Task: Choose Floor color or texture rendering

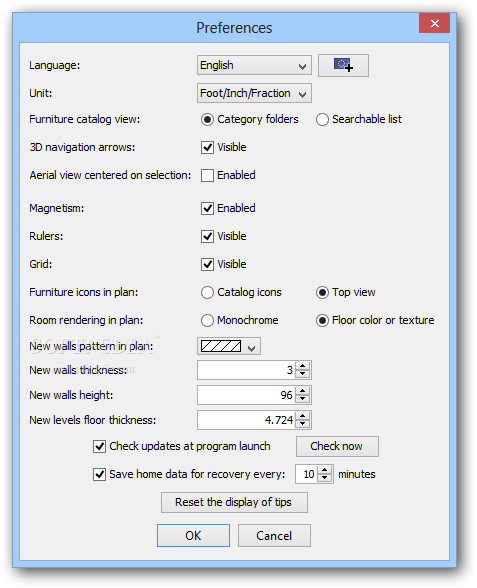Action: (x=322, y=320)
